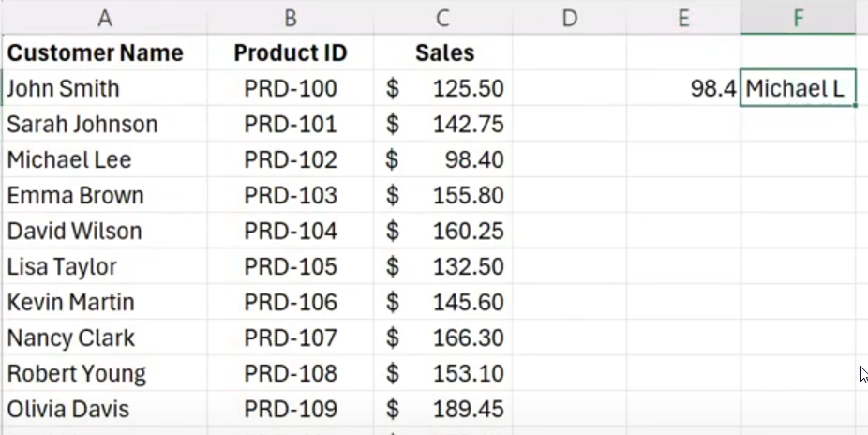Image resolution: width=868 pixels, height=435 pixels.
Task: Click cell with PRD-102
Action: 290,160
